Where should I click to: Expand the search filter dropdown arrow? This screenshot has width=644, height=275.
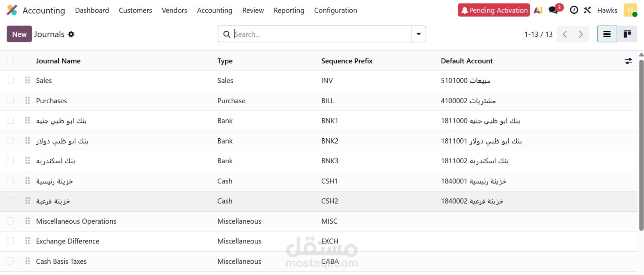pos(419,34)
